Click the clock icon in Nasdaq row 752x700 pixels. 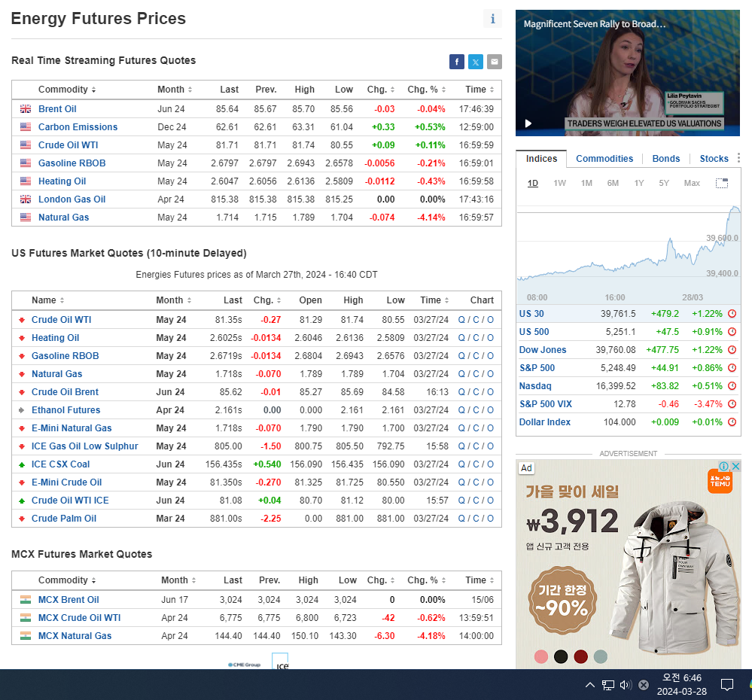coord(732,386)
